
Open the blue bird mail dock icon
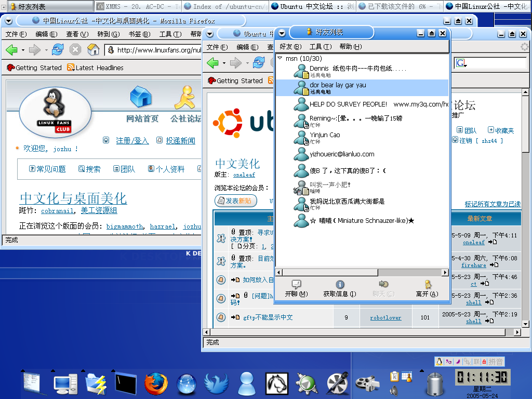click(x=216, y=384)
